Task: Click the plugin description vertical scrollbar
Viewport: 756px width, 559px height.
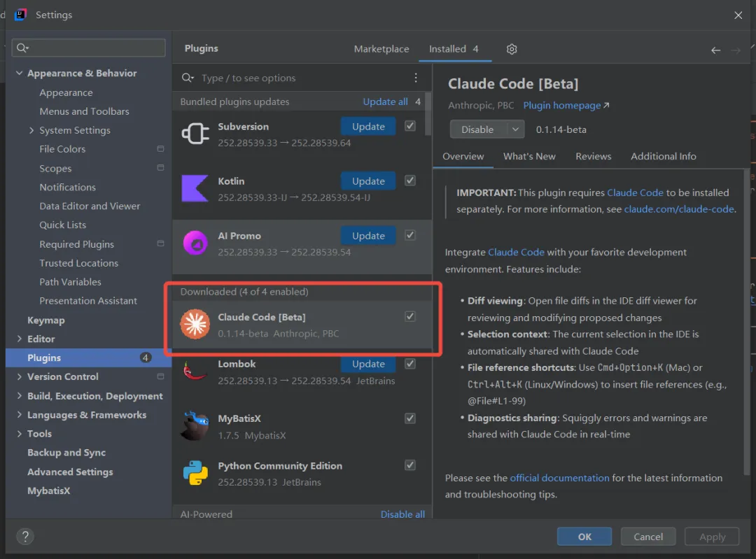Action: coord(747,322)
